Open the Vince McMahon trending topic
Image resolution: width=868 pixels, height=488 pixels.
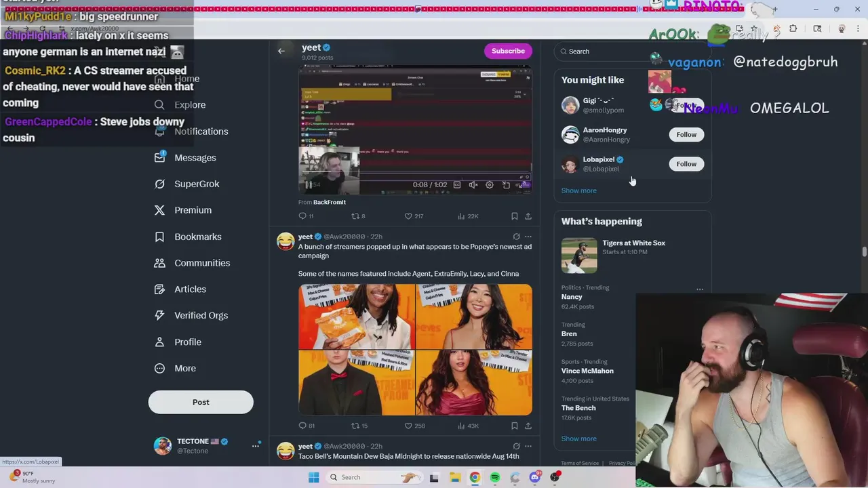point(587,371)
